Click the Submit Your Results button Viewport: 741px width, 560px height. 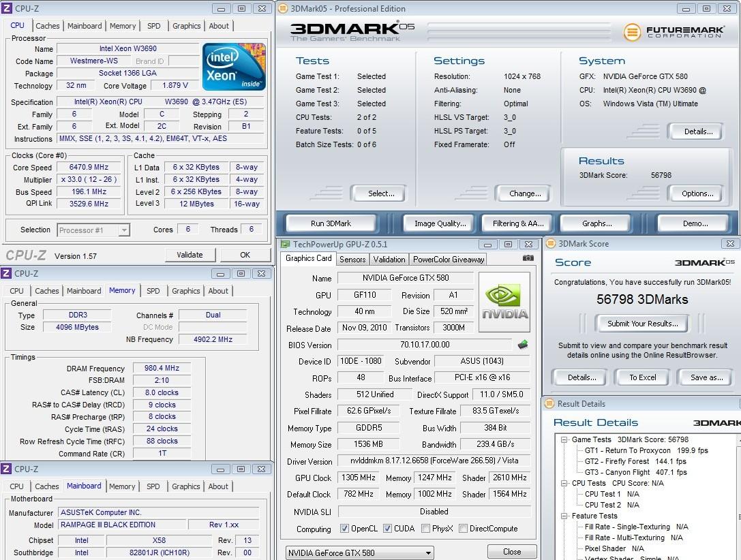[642, 324]
